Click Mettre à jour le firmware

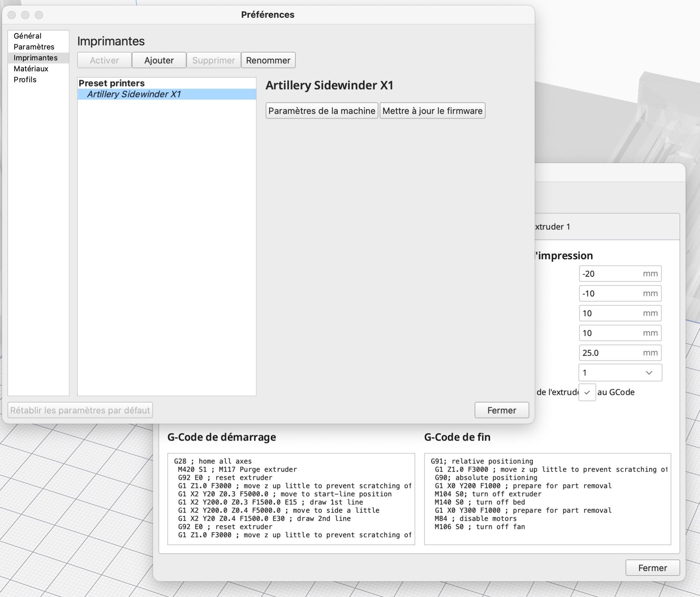[x=432, y=111]
